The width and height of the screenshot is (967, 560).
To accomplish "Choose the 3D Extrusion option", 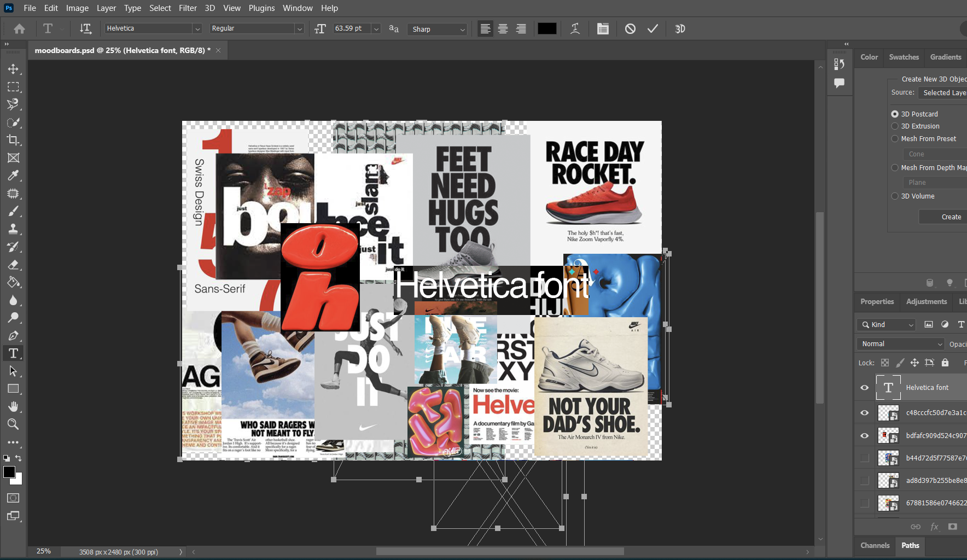I will 895,126.
